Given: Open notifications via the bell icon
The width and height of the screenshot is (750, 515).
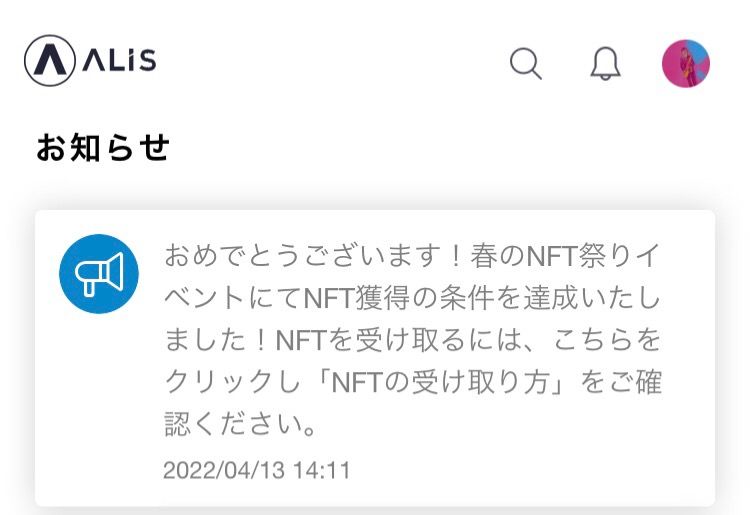Looking at the screenshot, I should pos(605,63).
